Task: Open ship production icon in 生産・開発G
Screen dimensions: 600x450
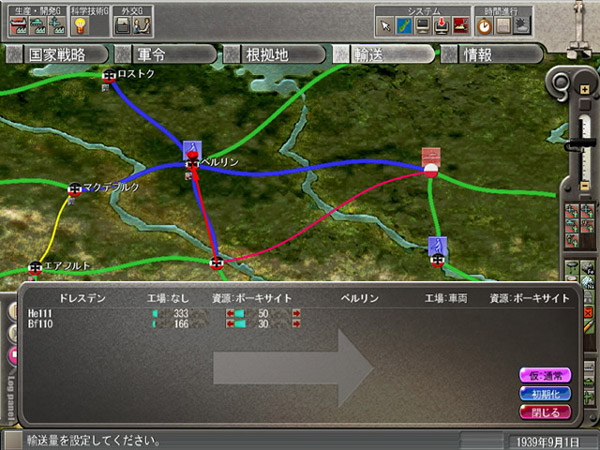Action: [x=18, y=26]
